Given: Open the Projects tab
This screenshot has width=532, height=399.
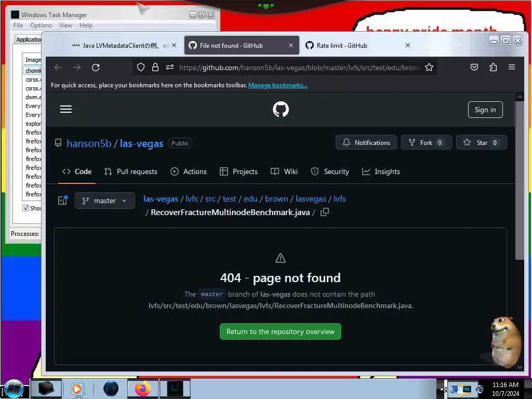Looking at the screenshot, I should click(x=239, y=171).
